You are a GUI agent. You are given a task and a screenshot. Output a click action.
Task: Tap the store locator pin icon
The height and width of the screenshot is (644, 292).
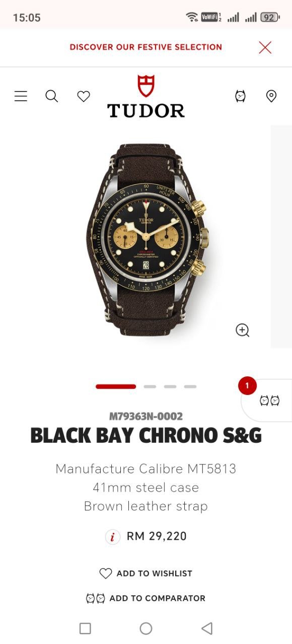coord(271,96)
